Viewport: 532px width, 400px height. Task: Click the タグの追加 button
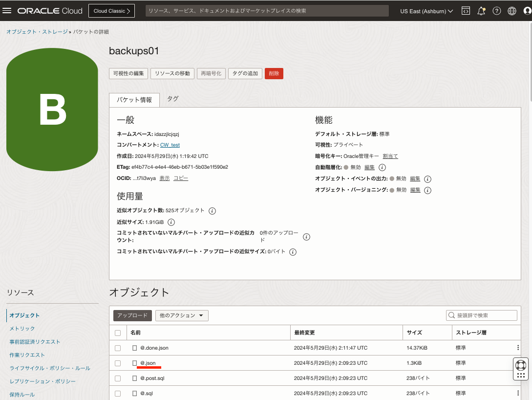pyautogui.click(x=245, y=73)
